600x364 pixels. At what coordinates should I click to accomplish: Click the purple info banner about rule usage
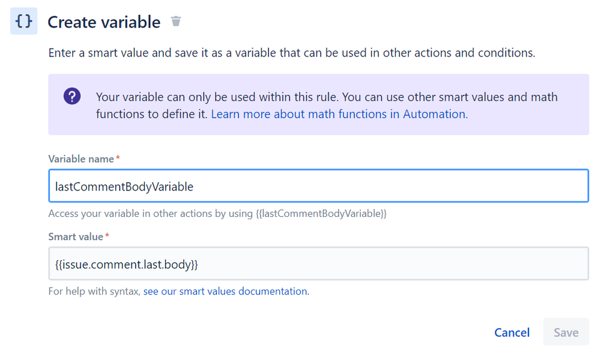tap(318, 105)
